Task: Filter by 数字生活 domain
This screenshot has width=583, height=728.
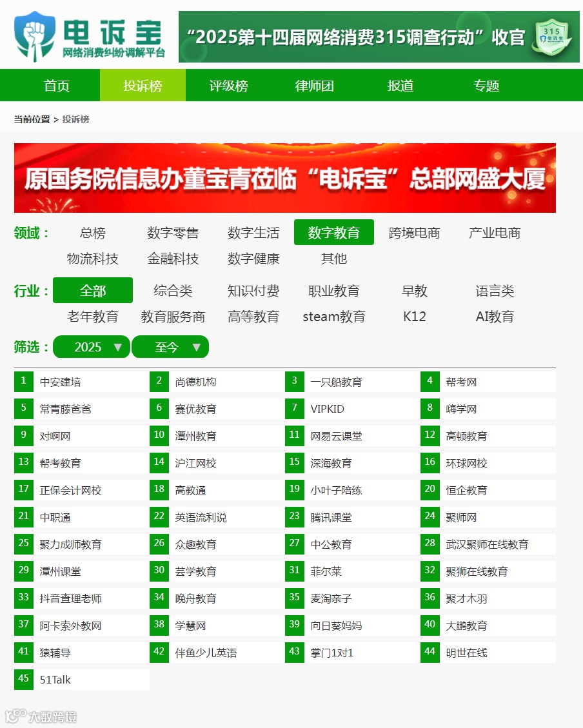Action: (x=253, y=233)
